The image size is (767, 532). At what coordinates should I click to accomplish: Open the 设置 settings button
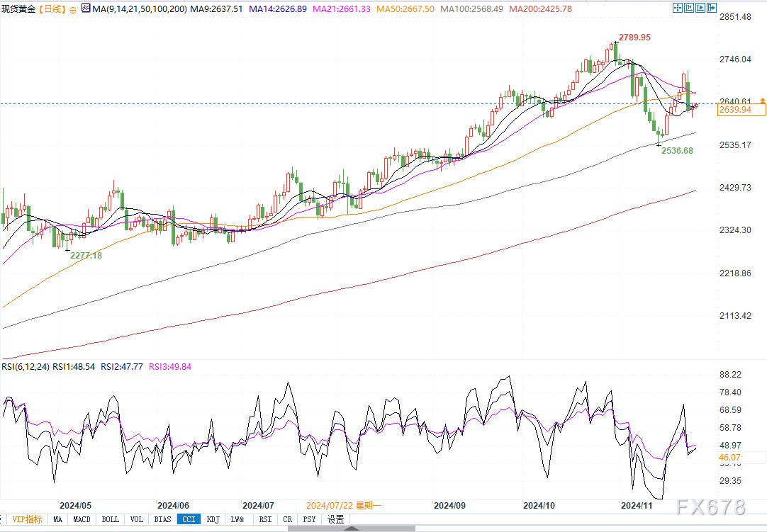pyautogui.click(x=335, y=519)
